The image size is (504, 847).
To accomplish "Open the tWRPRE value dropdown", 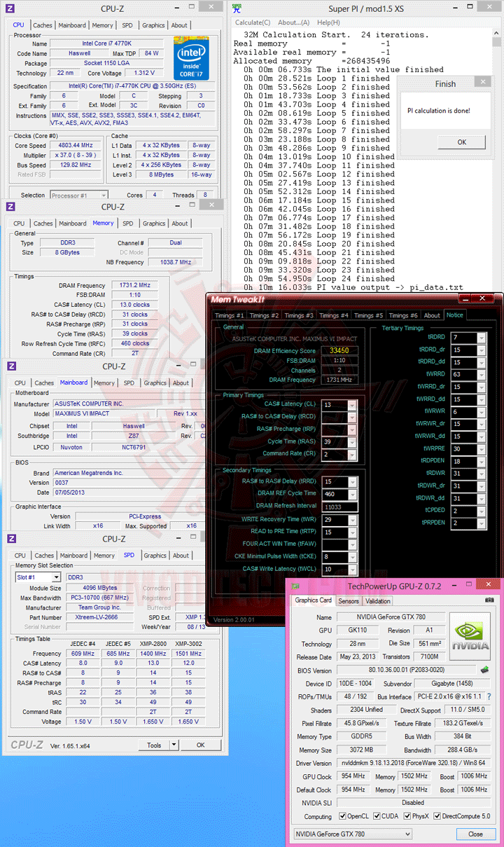I will tap(481, 449).
